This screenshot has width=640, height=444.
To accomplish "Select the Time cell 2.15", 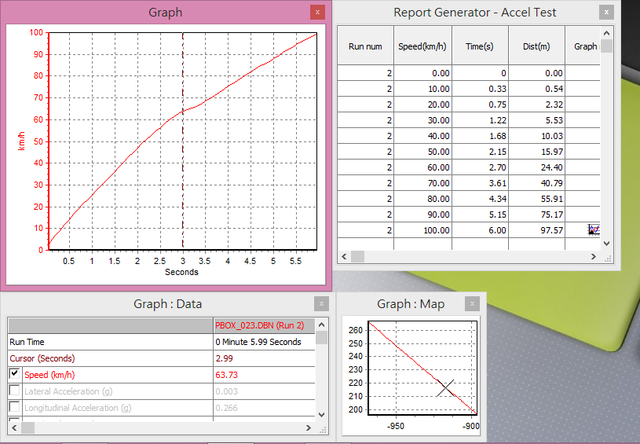I will coord(480,151).
